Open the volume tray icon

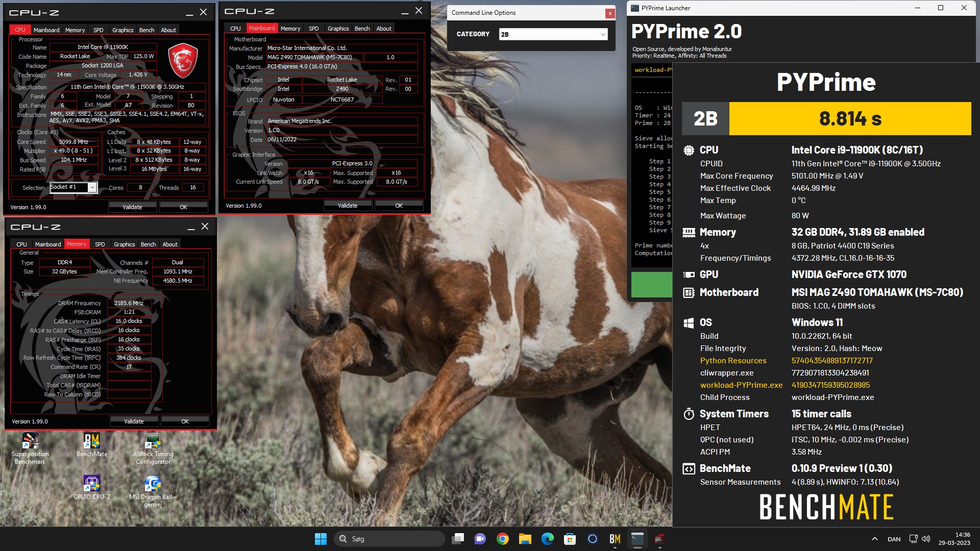926,539
